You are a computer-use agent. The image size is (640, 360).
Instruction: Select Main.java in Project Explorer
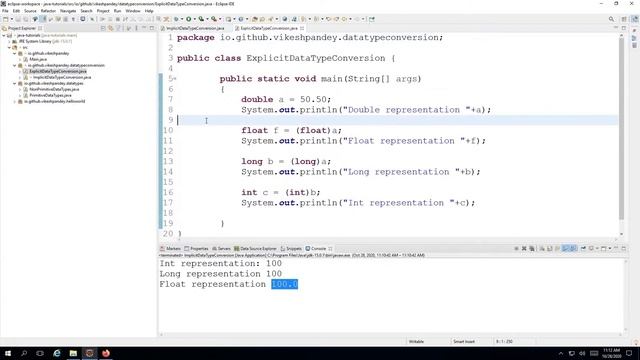[38, 60]
